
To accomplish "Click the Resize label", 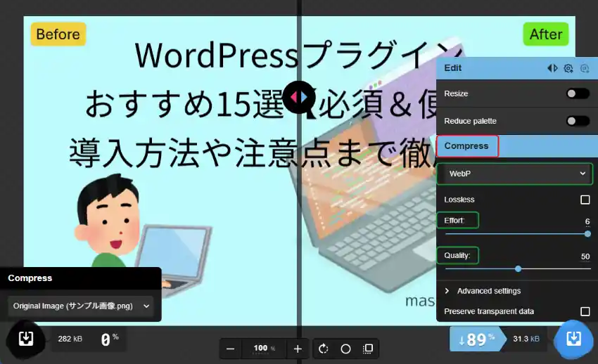I will (x=456, y=93).
